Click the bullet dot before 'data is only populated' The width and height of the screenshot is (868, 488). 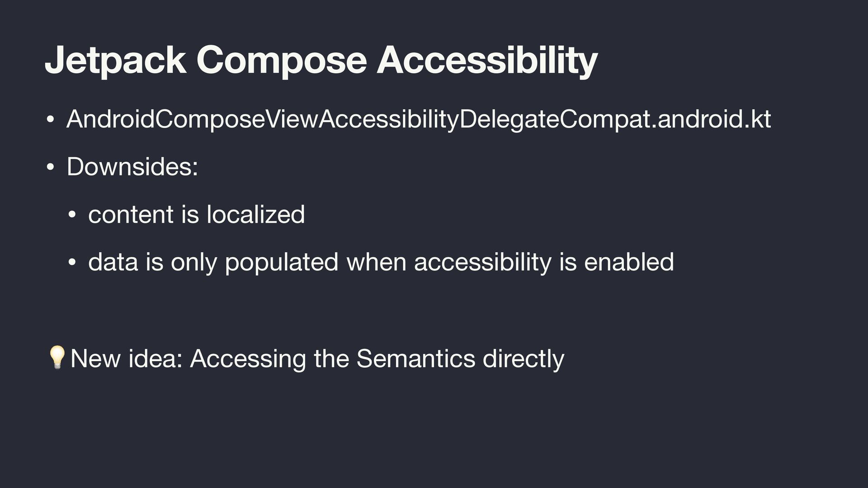71,263
